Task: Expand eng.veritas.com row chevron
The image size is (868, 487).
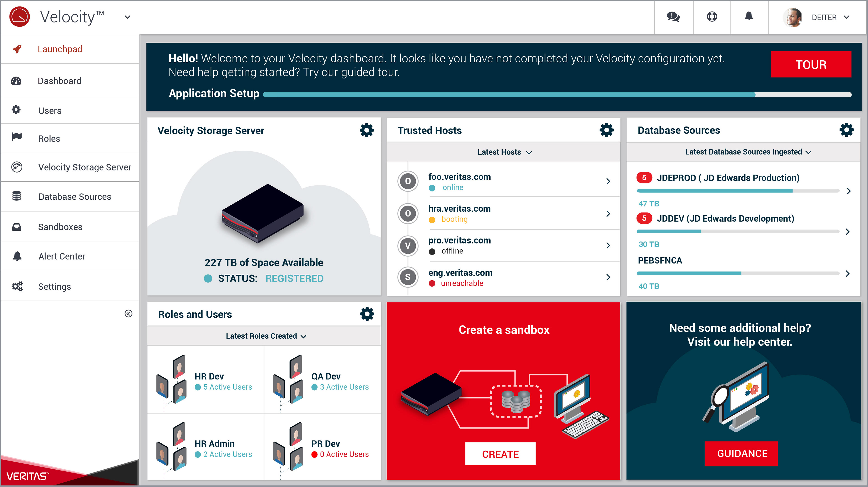Action: [x=608, y=277]
